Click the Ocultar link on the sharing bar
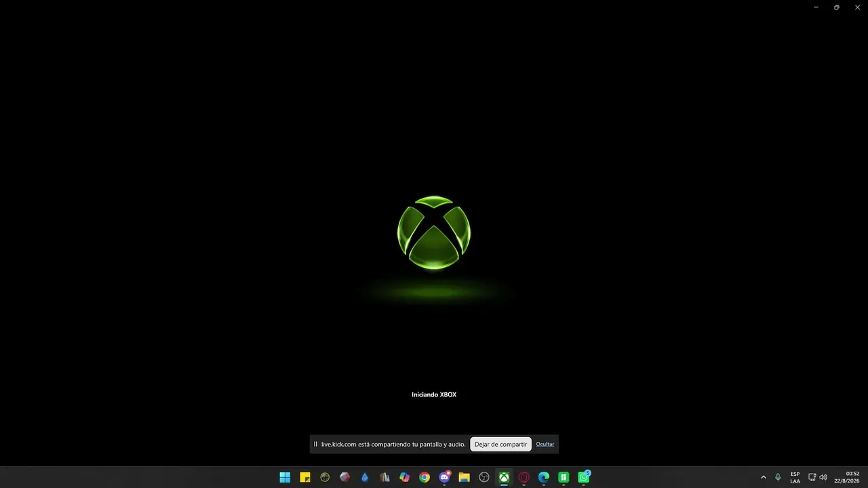The height and width of the screenshot is (488, 868). pyautogui.click(x=545, y=444)
